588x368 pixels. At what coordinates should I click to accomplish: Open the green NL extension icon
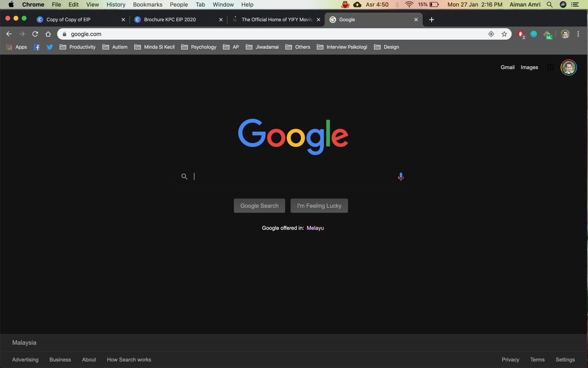click(548, 34)
